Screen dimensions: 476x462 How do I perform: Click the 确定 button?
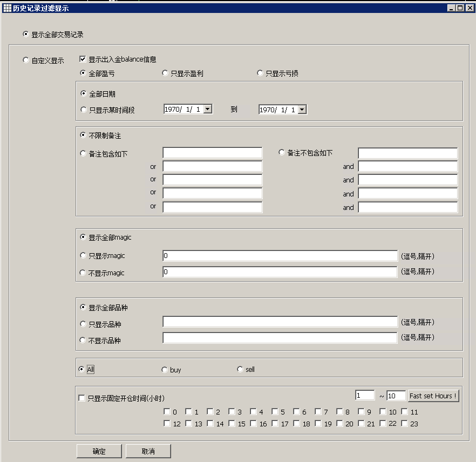tap(99, 451)
